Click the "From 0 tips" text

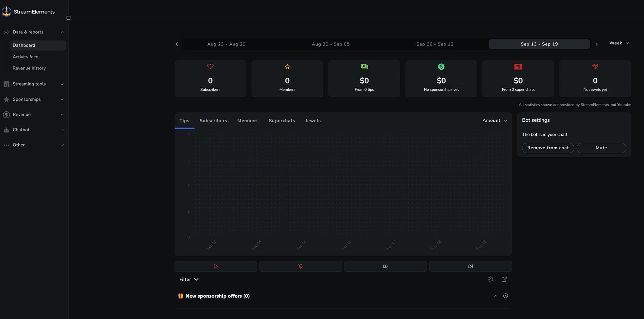pos(364,90)
